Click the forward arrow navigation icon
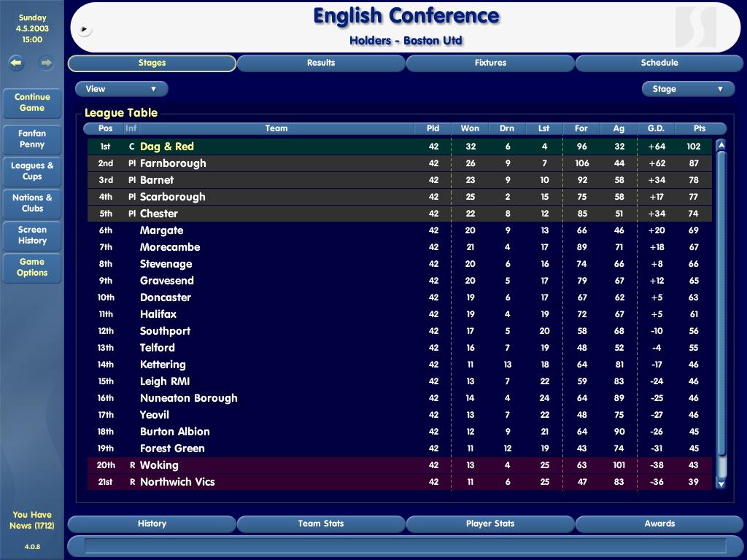Screen dimensions: 747x560 pos(46,63)
